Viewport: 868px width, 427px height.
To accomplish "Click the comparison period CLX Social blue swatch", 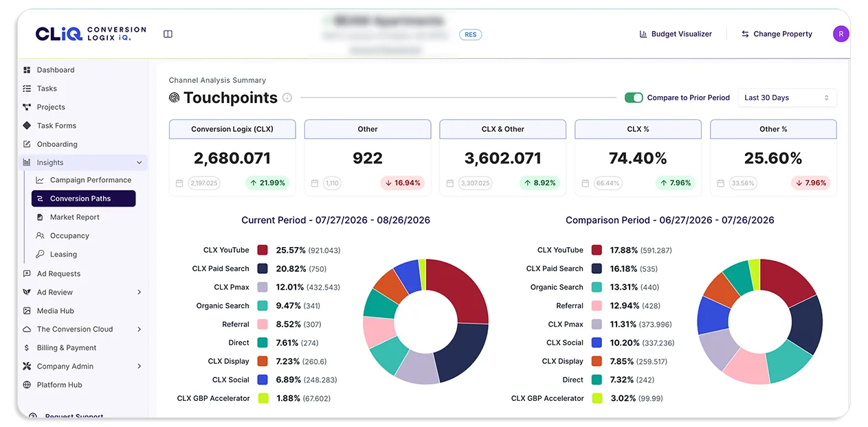I will click(x=597, y=343).
